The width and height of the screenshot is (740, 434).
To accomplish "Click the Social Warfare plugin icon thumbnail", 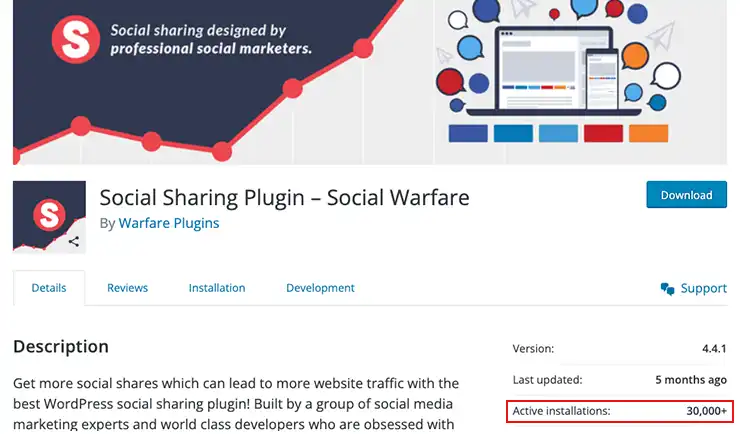I will 49,217.
